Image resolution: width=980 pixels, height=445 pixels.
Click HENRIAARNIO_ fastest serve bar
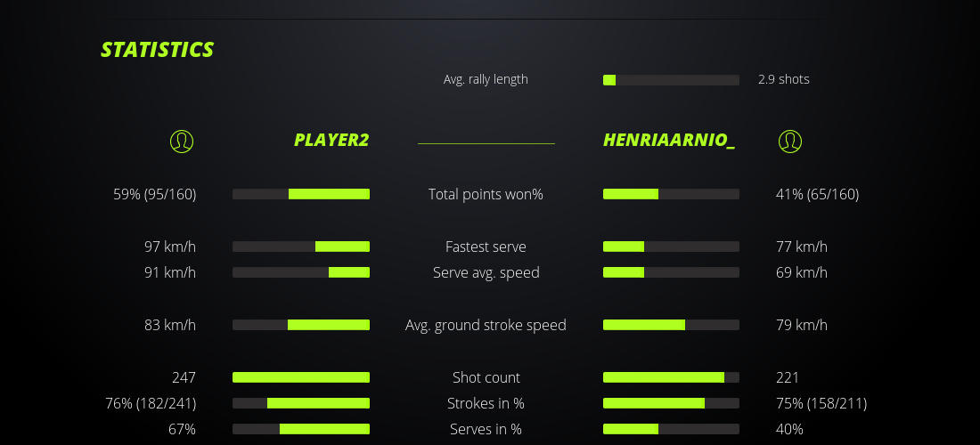pos(671,247)
